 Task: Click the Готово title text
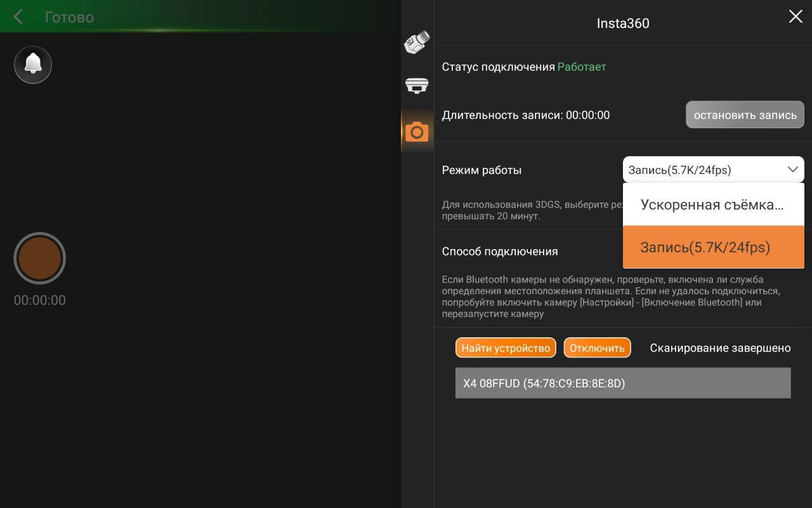[69, 17]
